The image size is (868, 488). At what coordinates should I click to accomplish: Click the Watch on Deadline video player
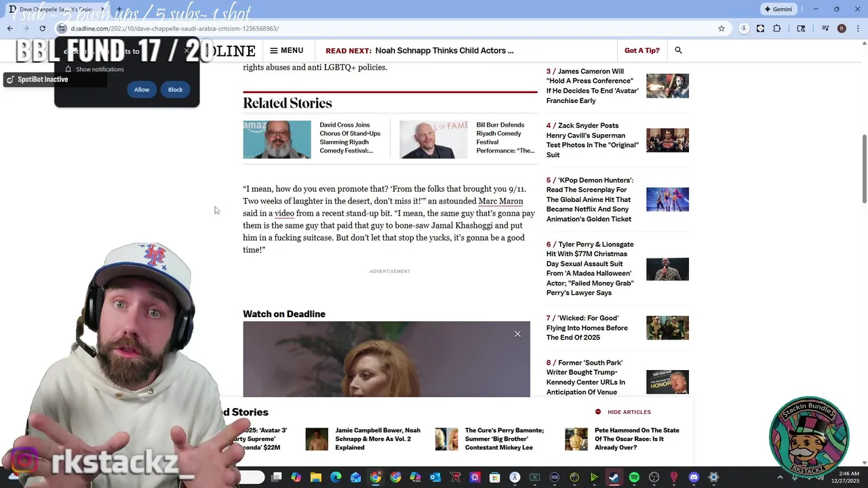click(x=387, y=359)
